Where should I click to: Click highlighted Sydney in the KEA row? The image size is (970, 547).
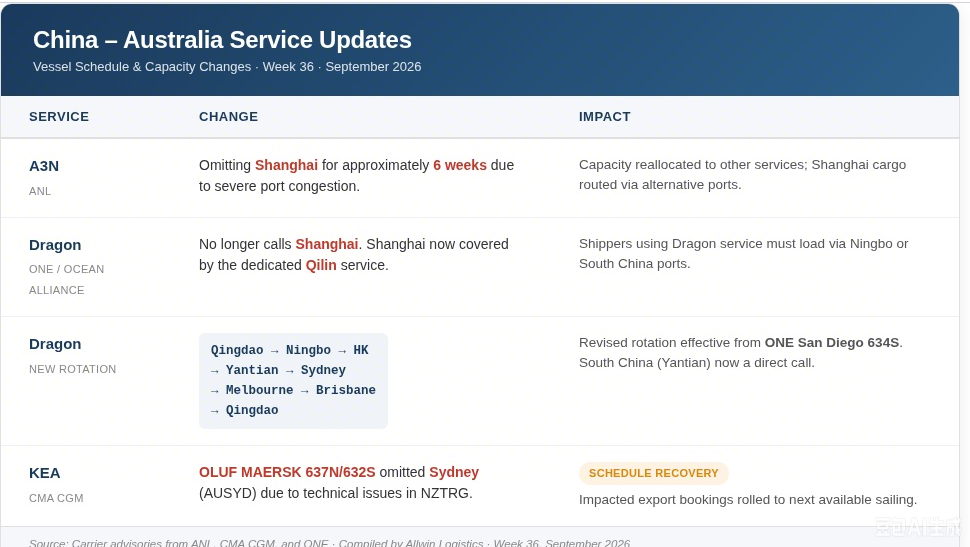[x=454, y=472]
